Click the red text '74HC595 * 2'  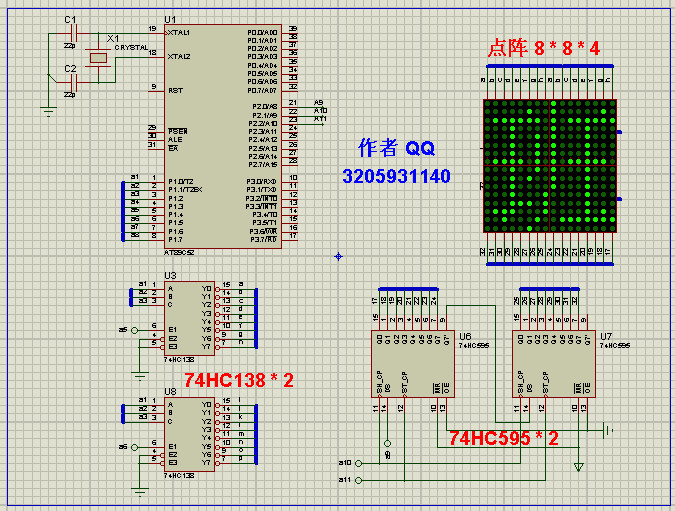point(504,438)
